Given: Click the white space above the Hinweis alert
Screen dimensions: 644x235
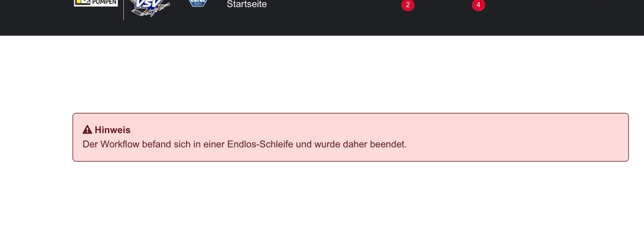Looking at the screenshot, I should [x=335, y=74].
